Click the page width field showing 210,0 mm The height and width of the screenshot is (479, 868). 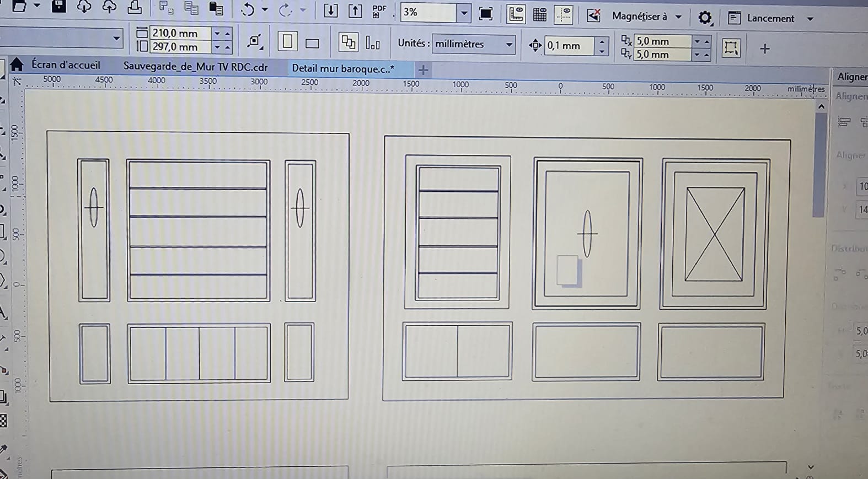point(180,33)
